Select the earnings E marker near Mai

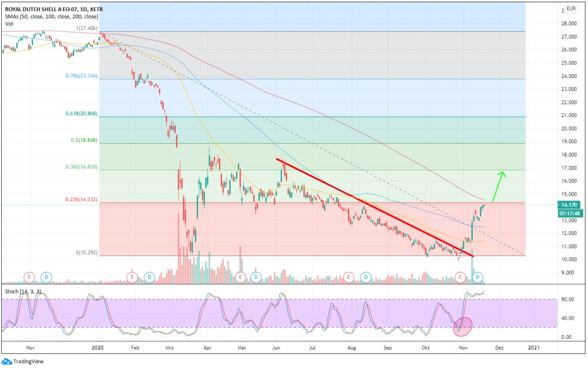coord(240,277)
